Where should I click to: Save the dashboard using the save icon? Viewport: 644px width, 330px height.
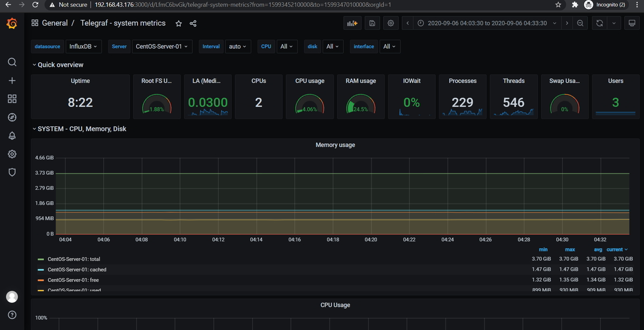click(x=372, y=23)
